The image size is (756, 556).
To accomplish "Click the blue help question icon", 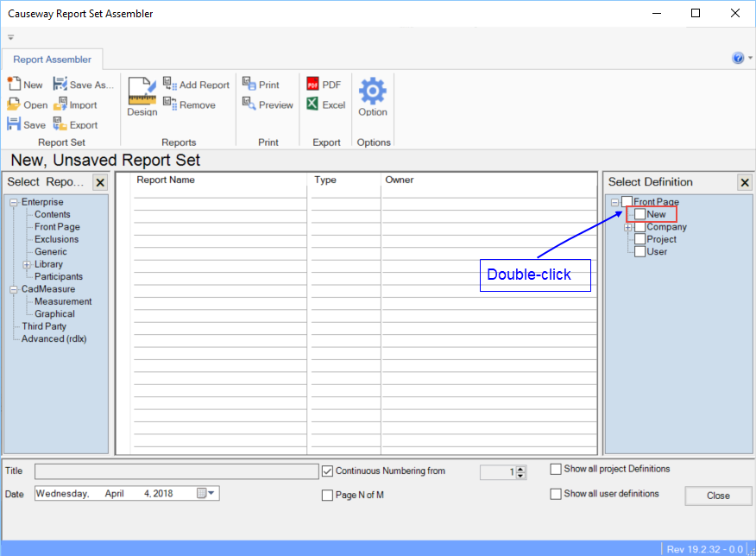I will point(738,58).
